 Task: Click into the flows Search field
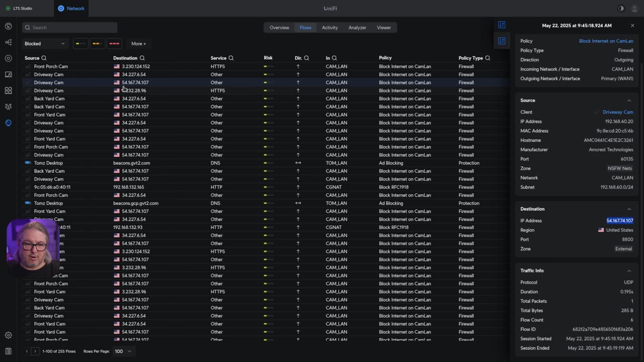(70, 28)
